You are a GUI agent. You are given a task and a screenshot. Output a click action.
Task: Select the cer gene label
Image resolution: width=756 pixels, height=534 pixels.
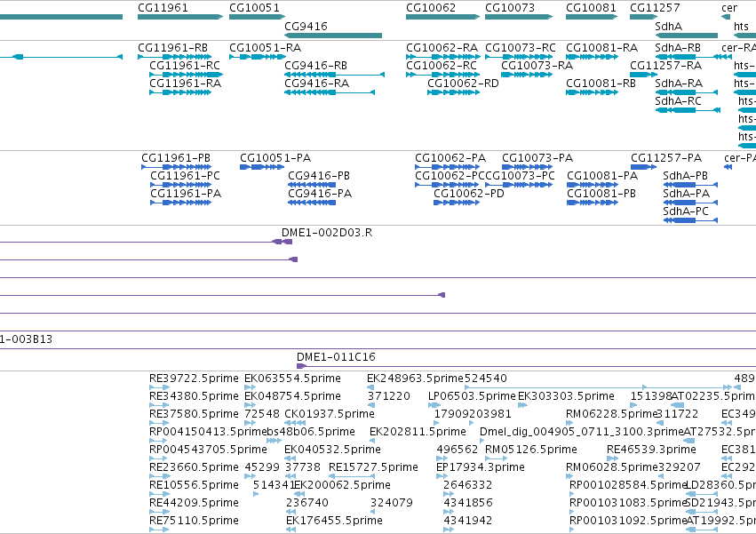[x=729, y=8]
